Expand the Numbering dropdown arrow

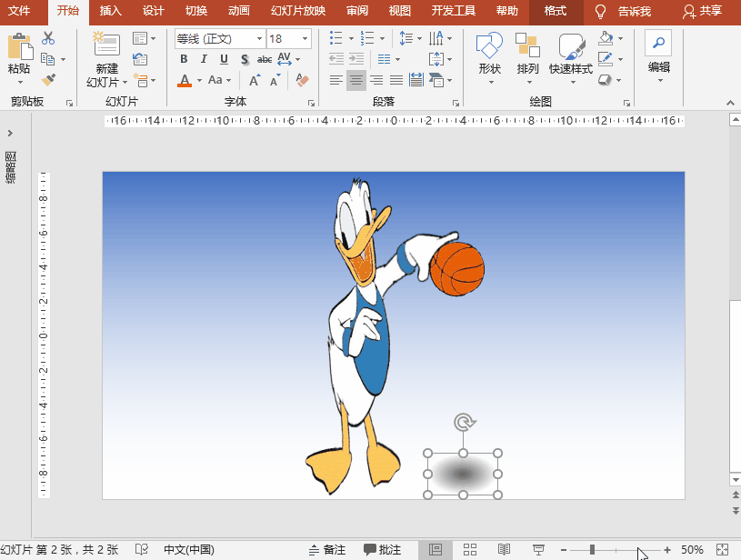pos(382,39)
